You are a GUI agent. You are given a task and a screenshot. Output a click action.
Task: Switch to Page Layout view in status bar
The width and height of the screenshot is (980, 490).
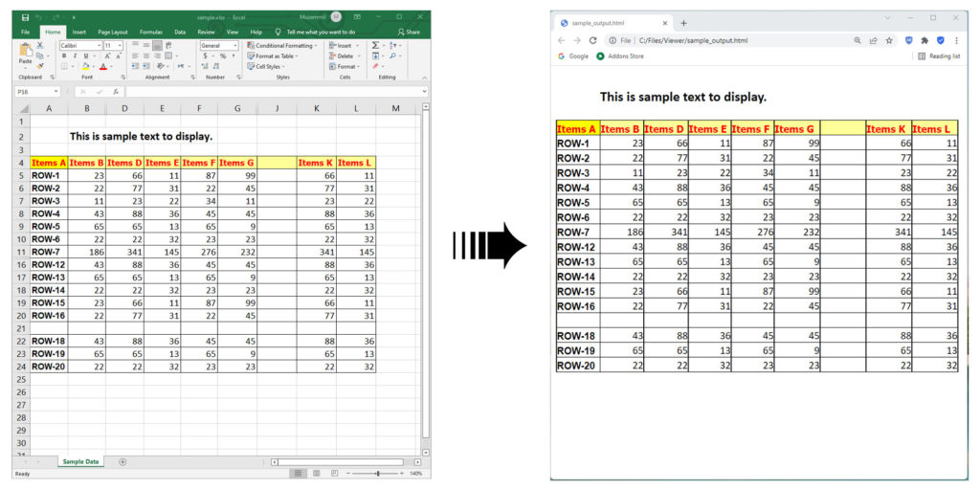pos(317,474)
